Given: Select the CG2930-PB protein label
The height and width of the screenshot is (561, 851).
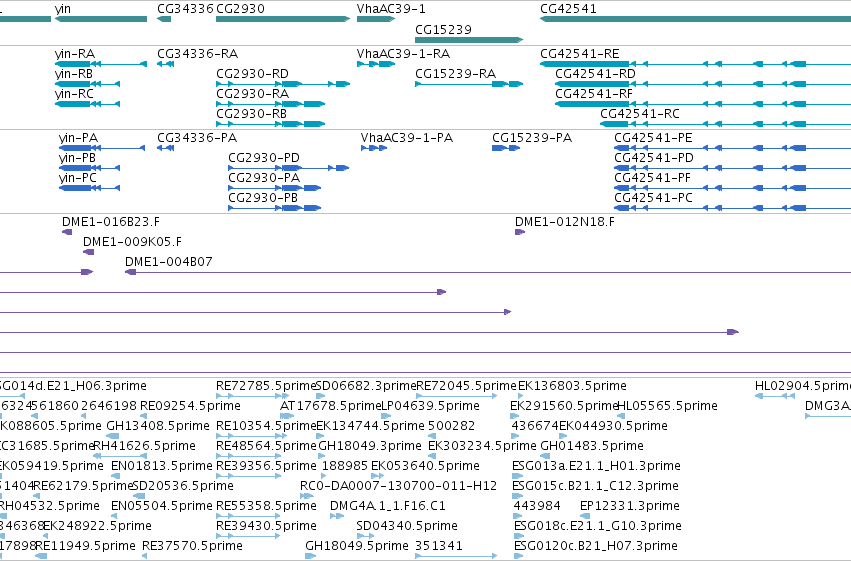Looking at the screenshot, I should tap(263, 198).
